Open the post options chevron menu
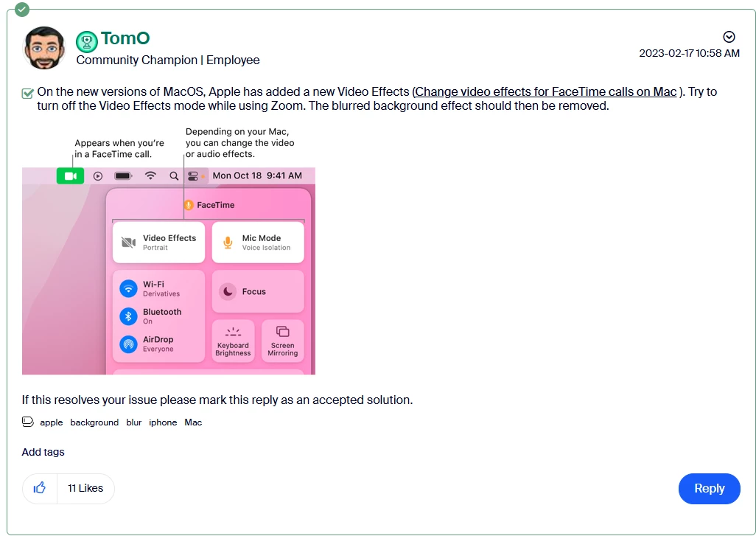756x536 pixels. pos(729,37)
